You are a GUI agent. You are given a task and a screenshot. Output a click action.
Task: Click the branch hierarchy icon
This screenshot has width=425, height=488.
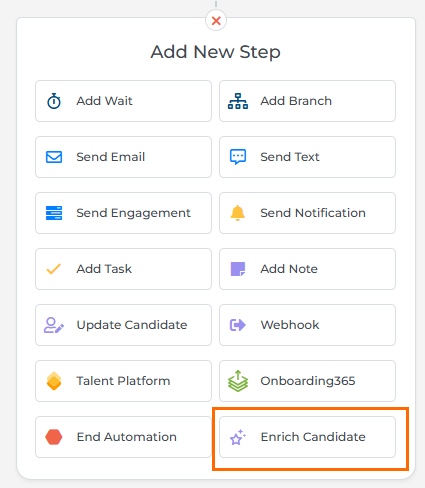[238, 101]
